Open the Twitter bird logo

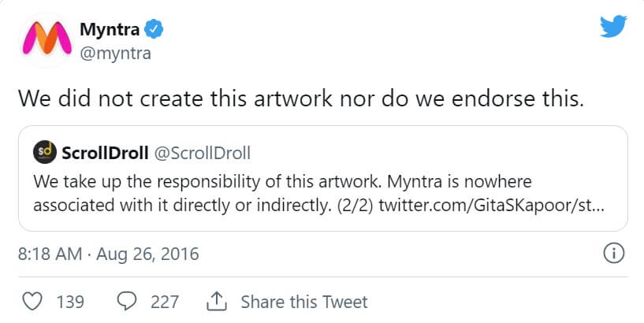(613, 28)
